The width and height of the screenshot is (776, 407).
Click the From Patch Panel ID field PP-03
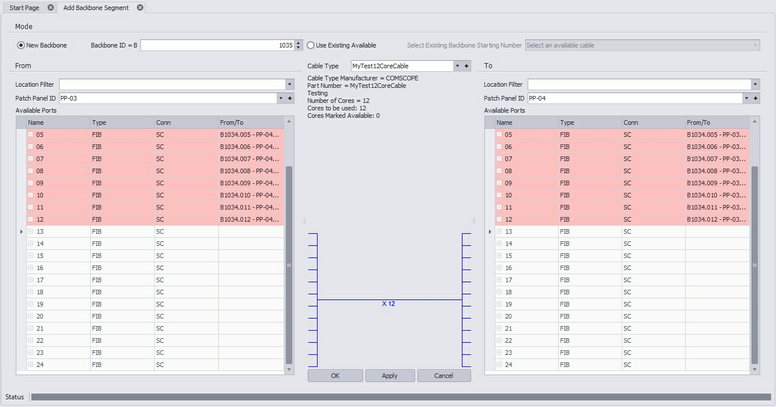(168, 98)
